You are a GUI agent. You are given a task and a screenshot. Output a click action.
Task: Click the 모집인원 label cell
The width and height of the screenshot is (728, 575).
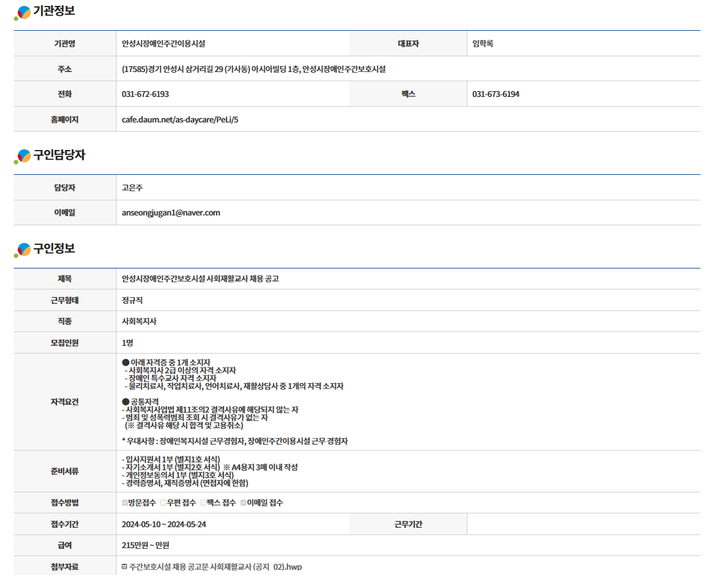(x=65, y=343)
